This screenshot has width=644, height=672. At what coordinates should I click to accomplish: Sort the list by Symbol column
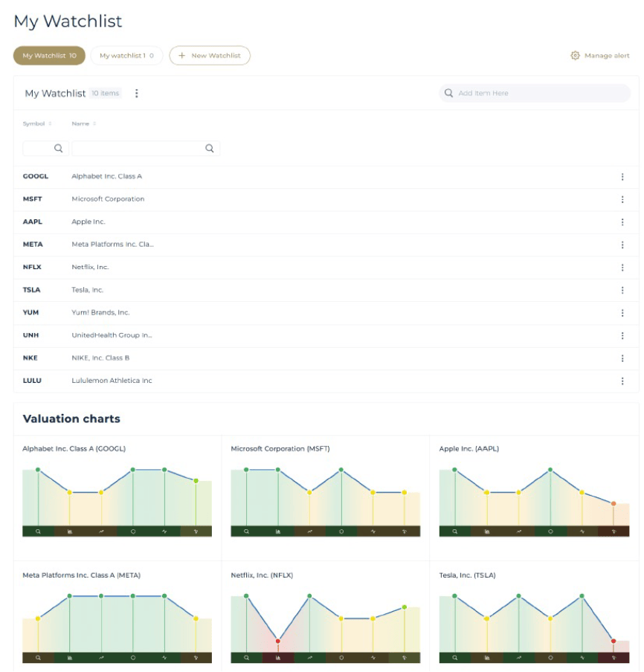pos(37,123)
